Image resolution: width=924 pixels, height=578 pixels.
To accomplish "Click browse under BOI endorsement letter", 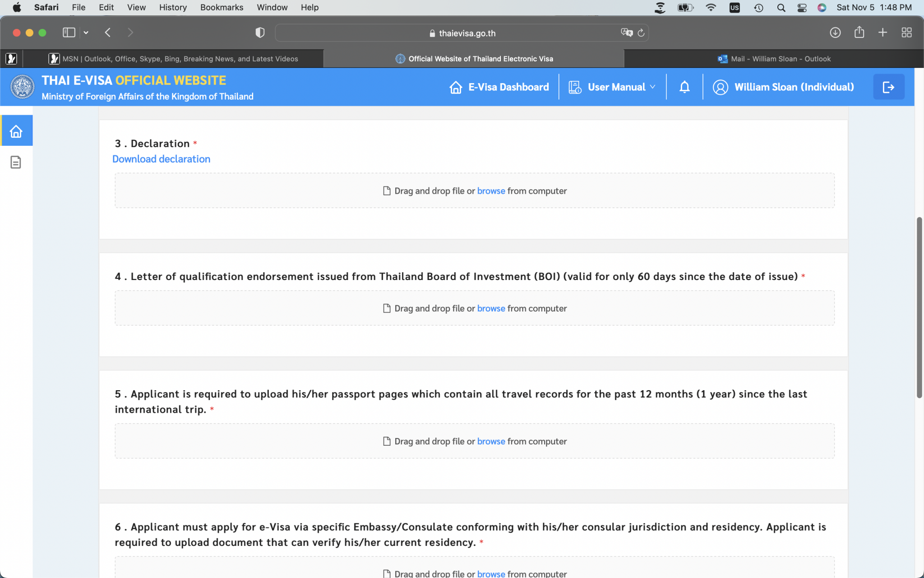I will click(491, 308).
